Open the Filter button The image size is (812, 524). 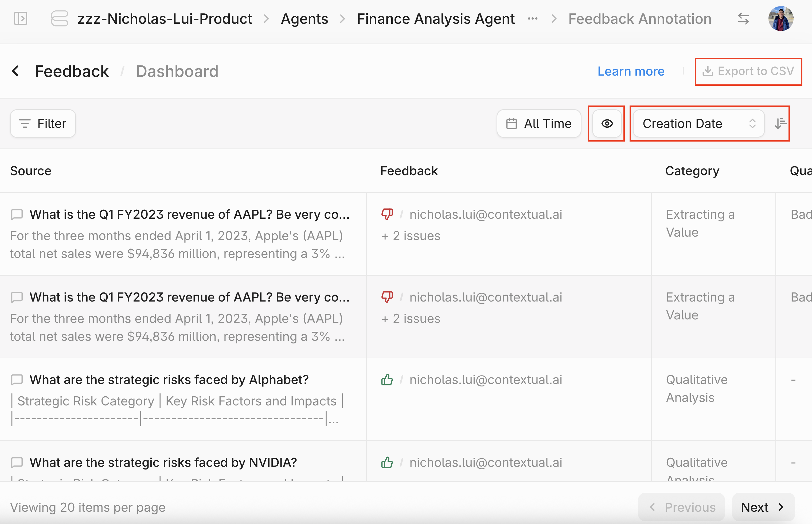point(43,123)
